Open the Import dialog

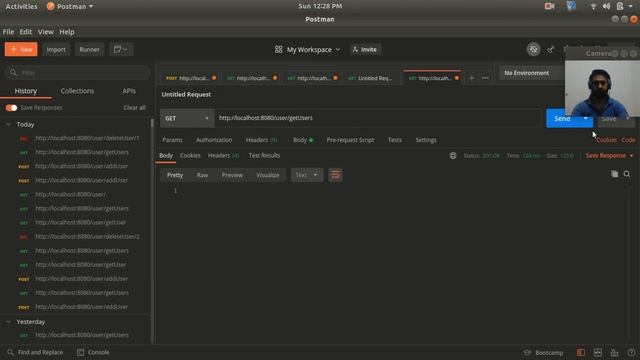56,49
